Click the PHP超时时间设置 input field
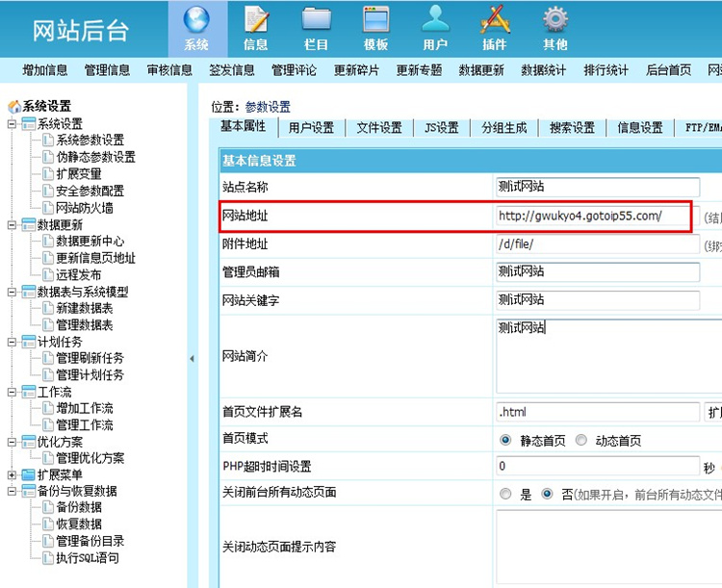The width and height of the screenshot is (722, 588). [x=597, y=467]
